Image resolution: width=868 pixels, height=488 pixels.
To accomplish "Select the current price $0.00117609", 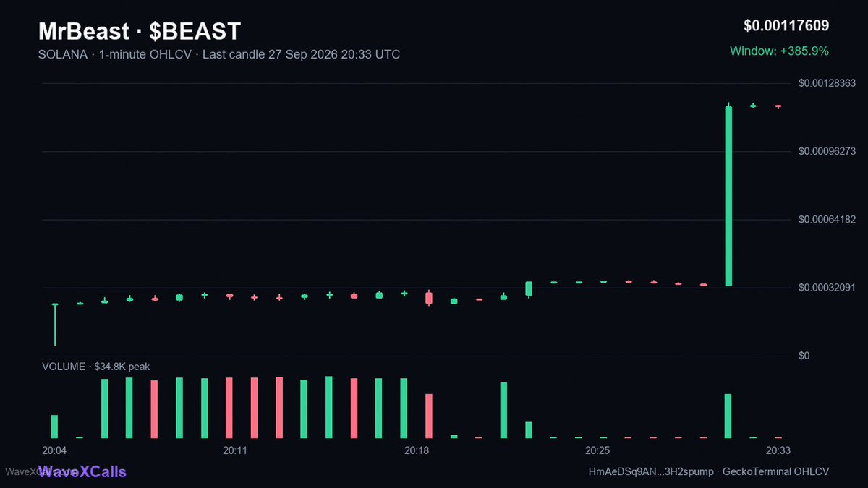I will (786, 26).
